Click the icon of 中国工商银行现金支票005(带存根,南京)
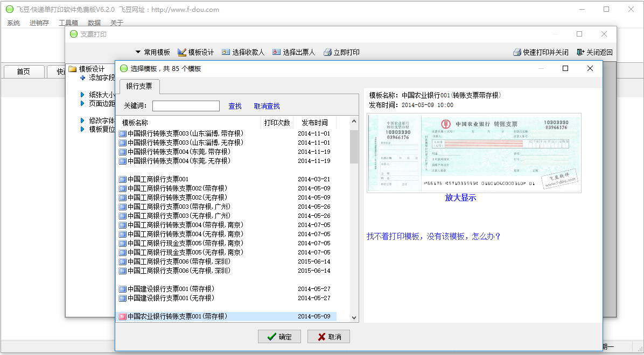 122,243
